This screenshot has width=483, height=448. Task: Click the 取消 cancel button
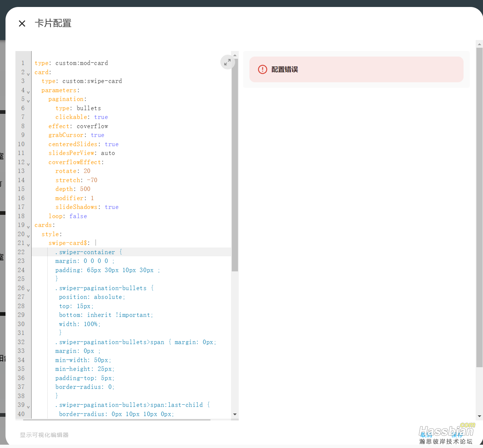[426, 435]
